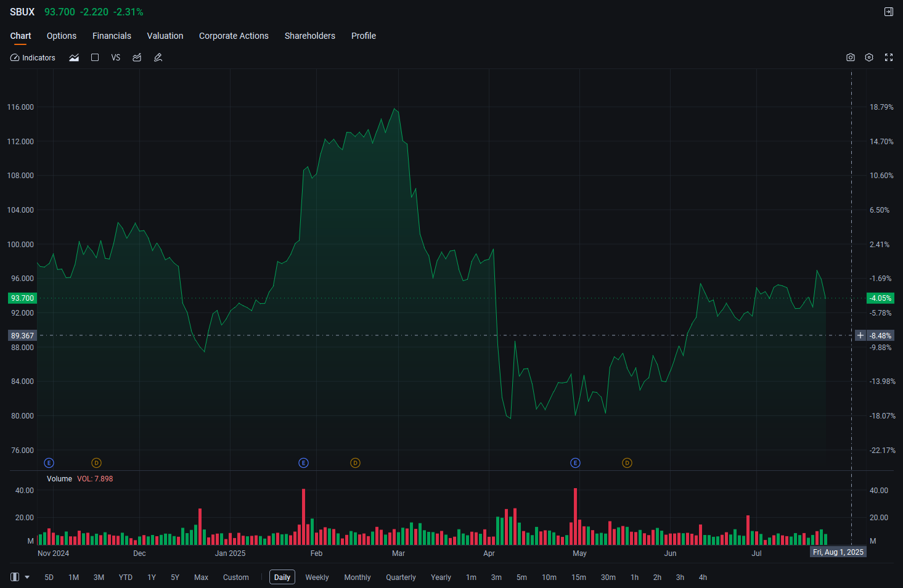The image size is (903, 588).
Task: Click the green -4.05% label on the right axis
Action: [x=880, y=298]
